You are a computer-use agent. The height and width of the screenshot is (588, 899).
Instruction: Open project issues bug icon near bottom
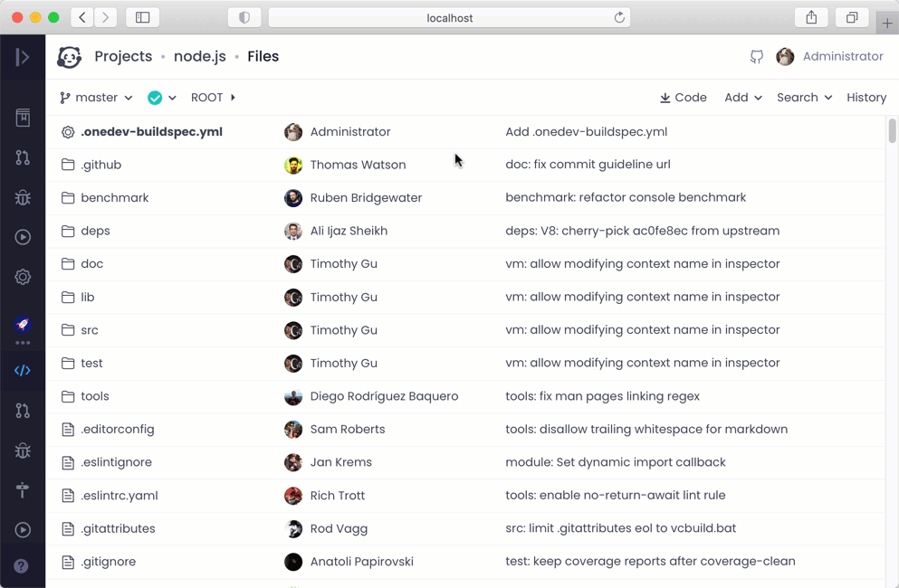(x=23, y=450)
